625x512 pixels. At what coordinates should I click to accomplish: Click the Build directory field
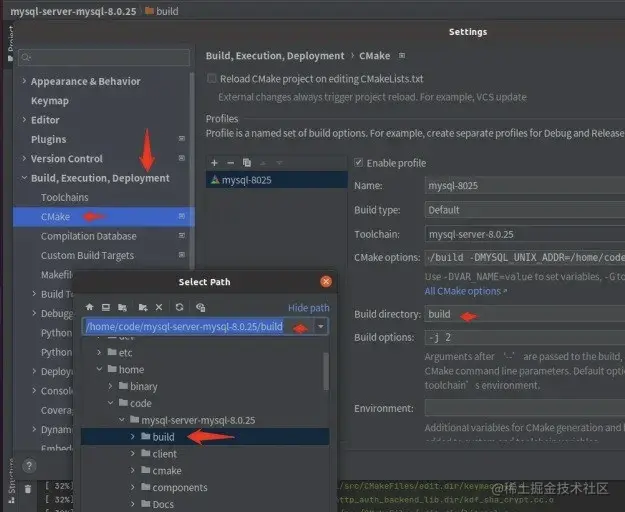pyautogui.click(x=525, y=314)
